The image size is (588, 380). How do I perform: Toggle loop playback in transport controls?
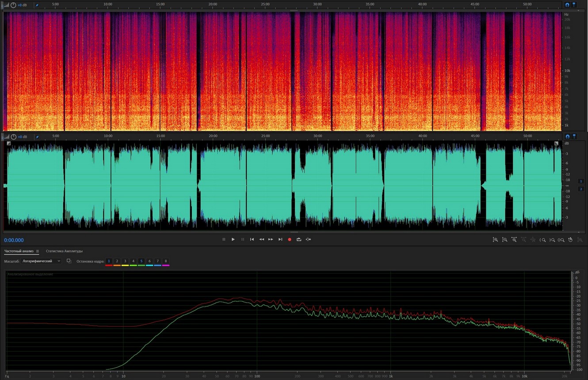point(299,239)
